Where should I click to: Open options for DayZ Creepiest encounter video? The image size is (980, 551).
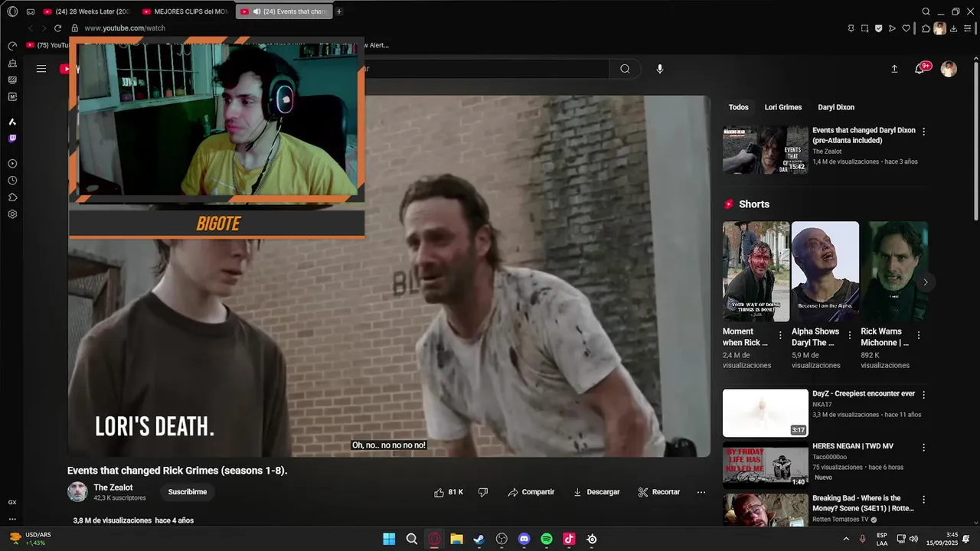click(x=923, y=395)
